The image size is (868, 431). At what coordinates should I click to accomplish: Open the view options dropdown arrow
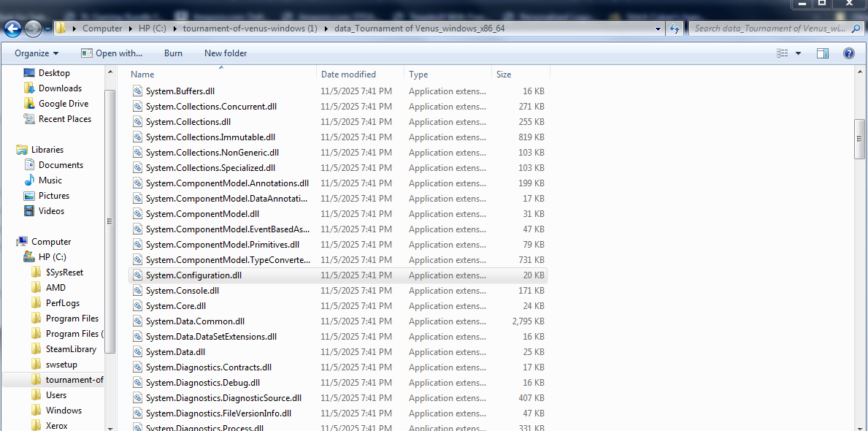click(798, 53)
